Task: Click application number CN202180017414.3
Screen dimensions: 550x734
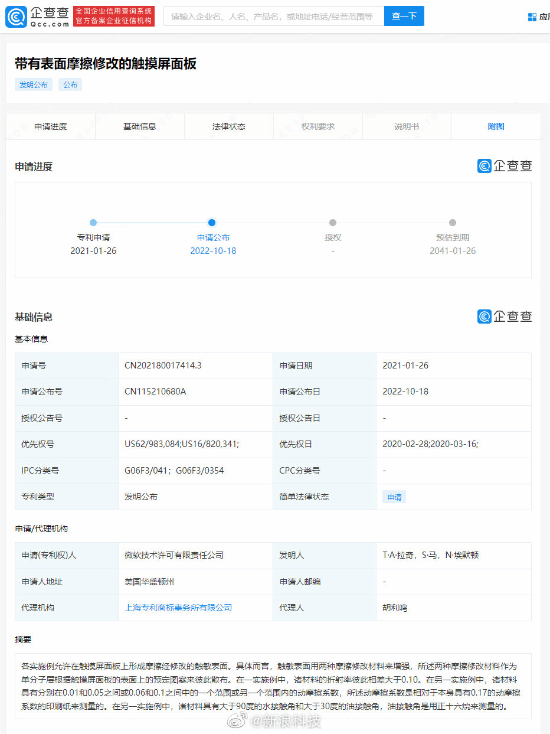Action: pos(163,366)
